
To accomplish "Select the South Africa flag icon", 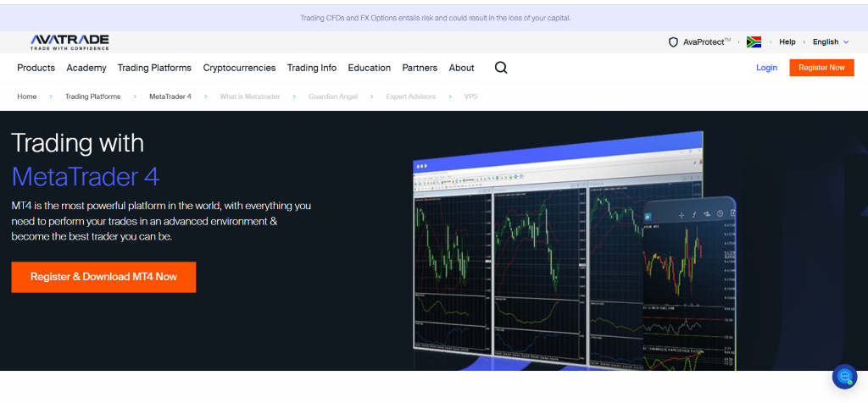I will coord(754,42).
